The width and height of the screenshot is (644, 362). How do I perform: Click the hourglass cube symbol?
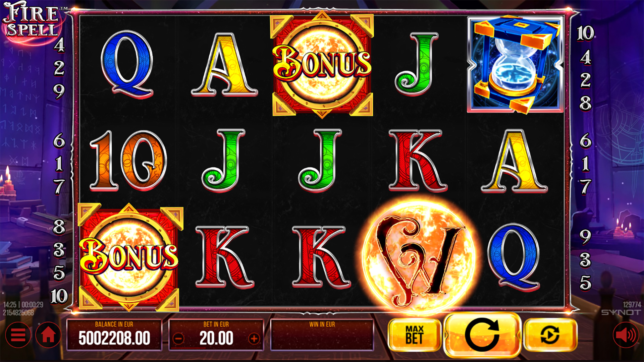coord(515,64)
